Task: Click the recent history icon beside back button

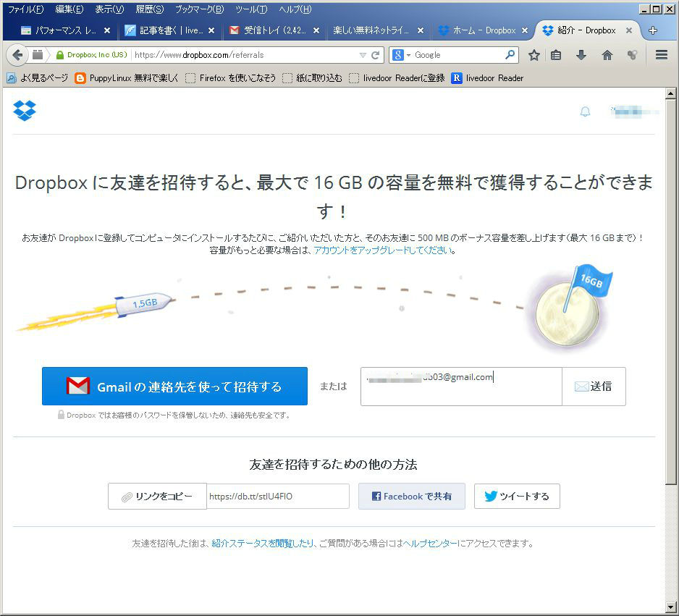Action: pyautogui.click(x=38, y=55)
